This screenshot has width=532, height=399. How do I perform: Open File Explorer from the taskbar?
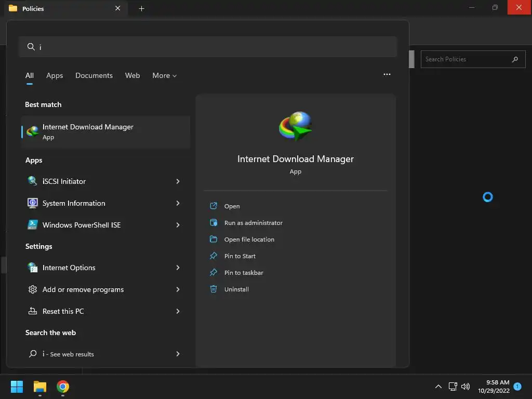[x=39, y=387]
